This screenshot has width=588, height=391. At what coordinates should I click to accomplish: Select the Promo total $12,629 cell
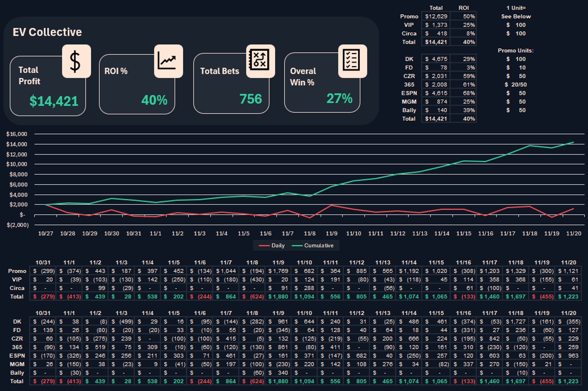click(x=436, y=16)
